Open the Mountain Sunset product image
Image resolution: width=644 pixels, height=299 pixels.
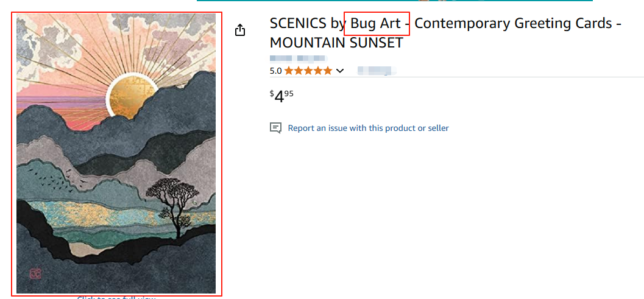click(x=116, y=153)
